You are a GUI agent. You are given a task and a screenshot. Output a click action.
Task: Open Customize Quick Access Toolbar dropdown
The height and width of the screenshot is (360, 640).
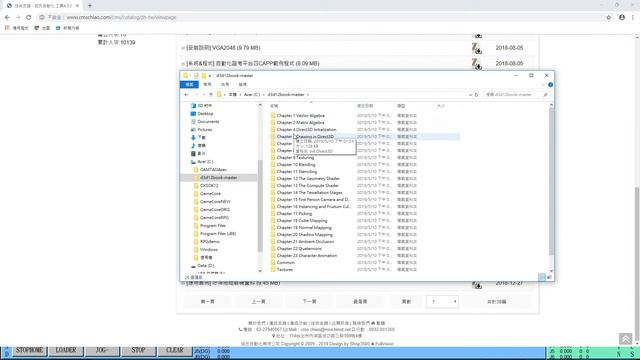pos(209,76)
